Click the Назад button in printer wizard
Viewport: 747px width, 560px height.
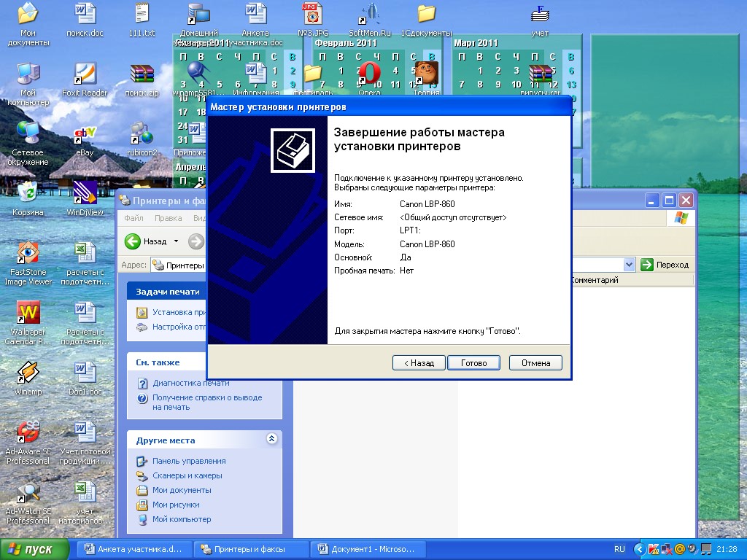pyautogui.click(x=418, y=362)
